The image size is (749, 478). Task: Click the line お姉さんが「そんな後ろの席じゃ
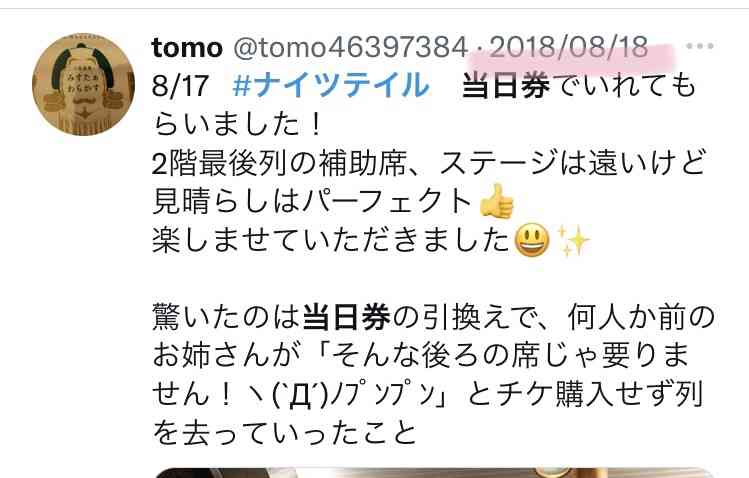tap(421, 356)
